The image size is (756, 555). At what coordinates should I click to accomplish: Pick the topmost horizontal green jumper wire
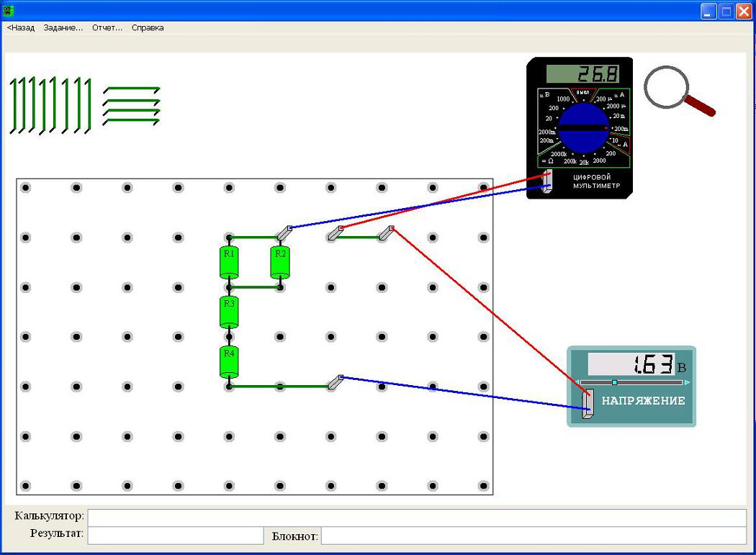click(131, 90)
